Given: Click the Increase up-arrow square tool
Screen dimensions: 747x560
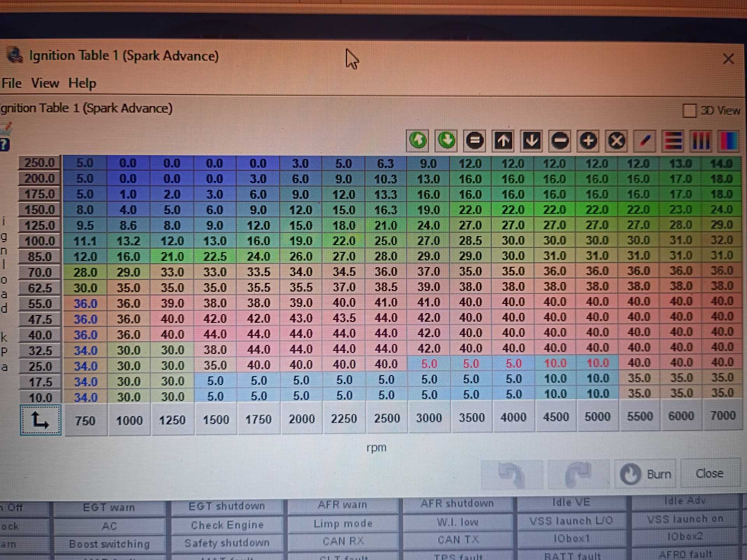Looking at the screenshot, I should (x=503, y=140).
